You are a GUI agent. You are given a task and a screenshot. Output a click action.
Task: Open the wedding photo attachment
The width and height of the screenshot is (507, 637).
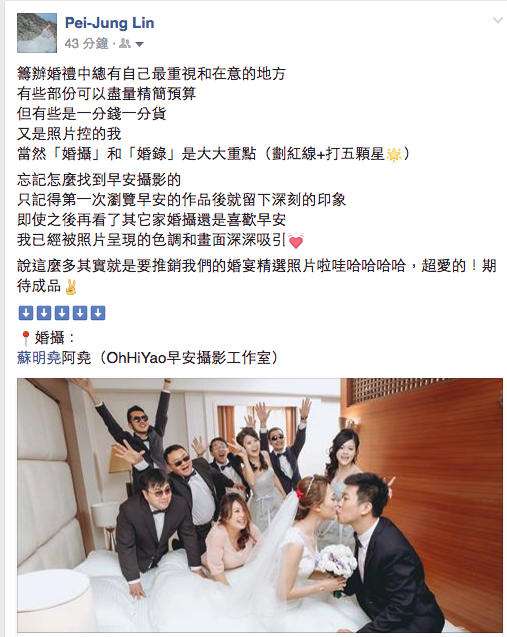coord(260,505)
